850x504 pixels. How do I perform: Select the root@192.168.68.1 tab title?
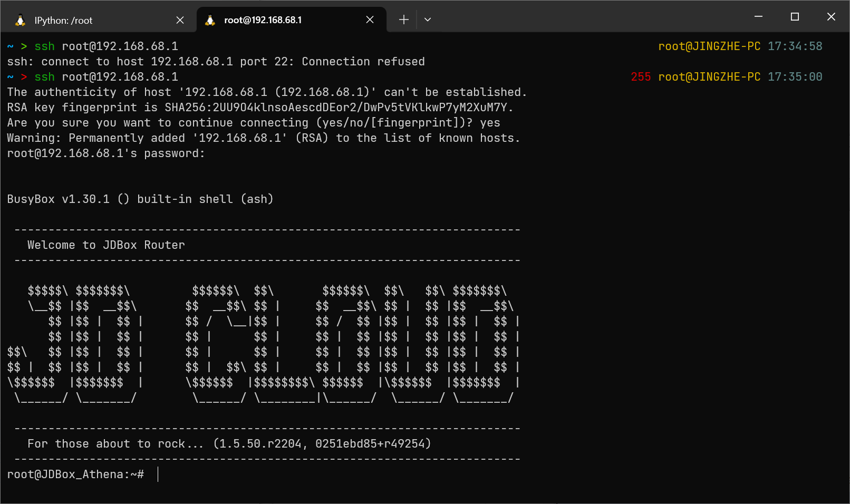click(263, 20)
